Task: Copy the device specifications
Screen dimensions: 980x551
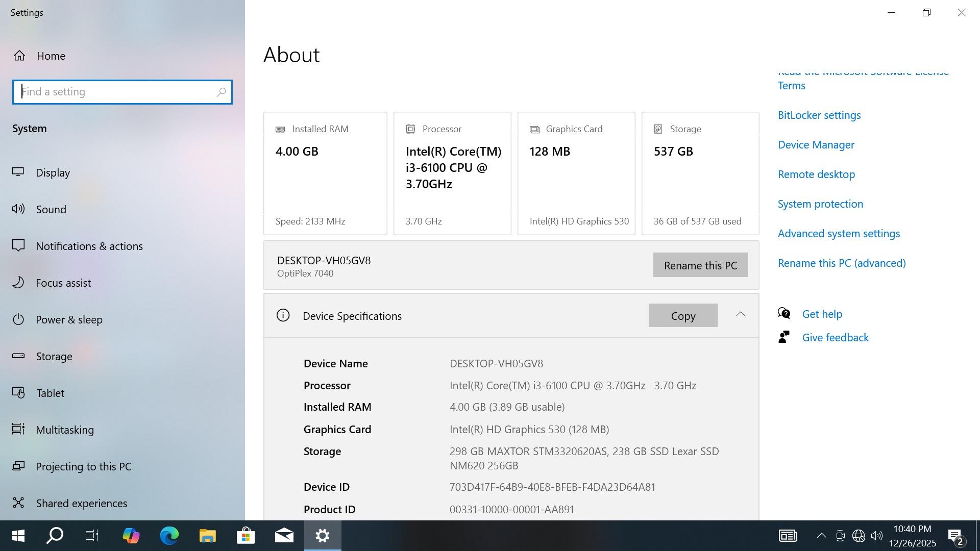Action: point(682,316)
